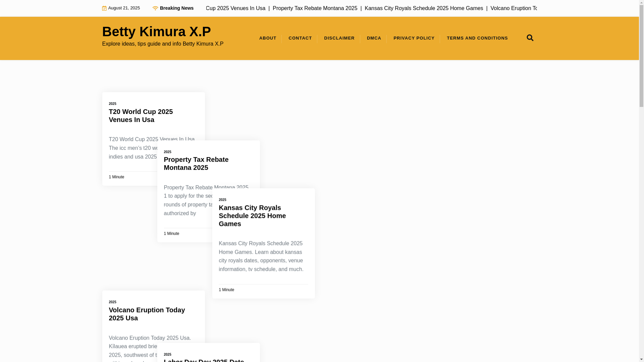Select DMCA in the navigation
This screenshot has width=644, height=362.
(x=374, y=38)
